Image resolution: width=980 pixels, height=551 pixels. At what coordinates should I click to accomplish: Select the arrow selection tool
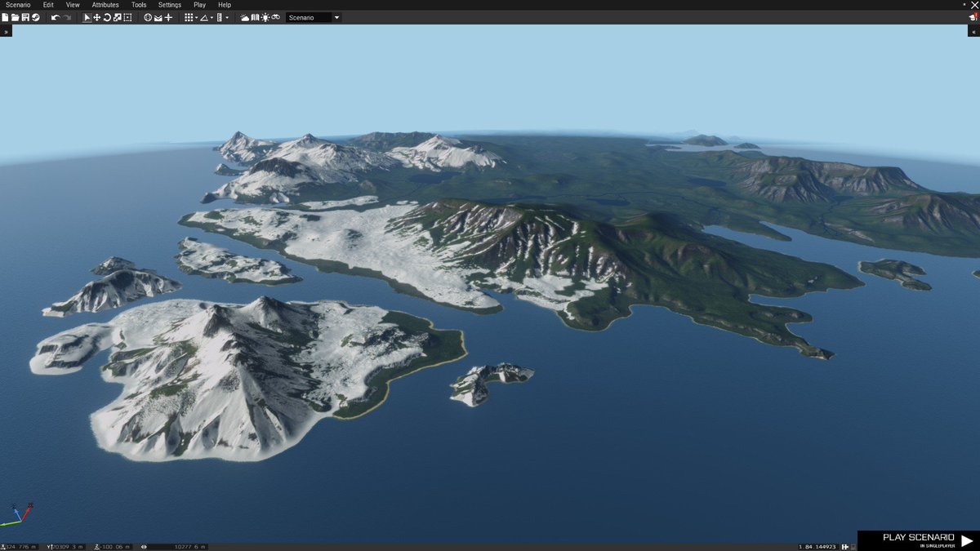click(x=86, y=17)
